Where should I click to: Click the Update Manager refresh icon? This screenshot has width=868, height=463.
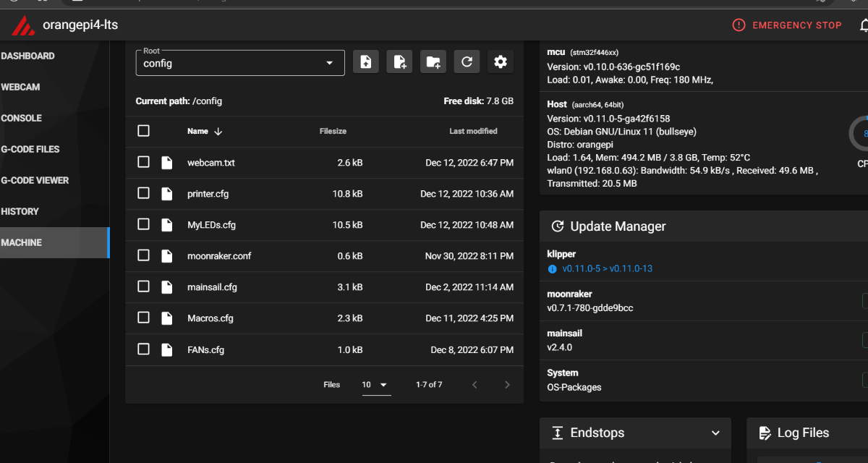point(558,226)
